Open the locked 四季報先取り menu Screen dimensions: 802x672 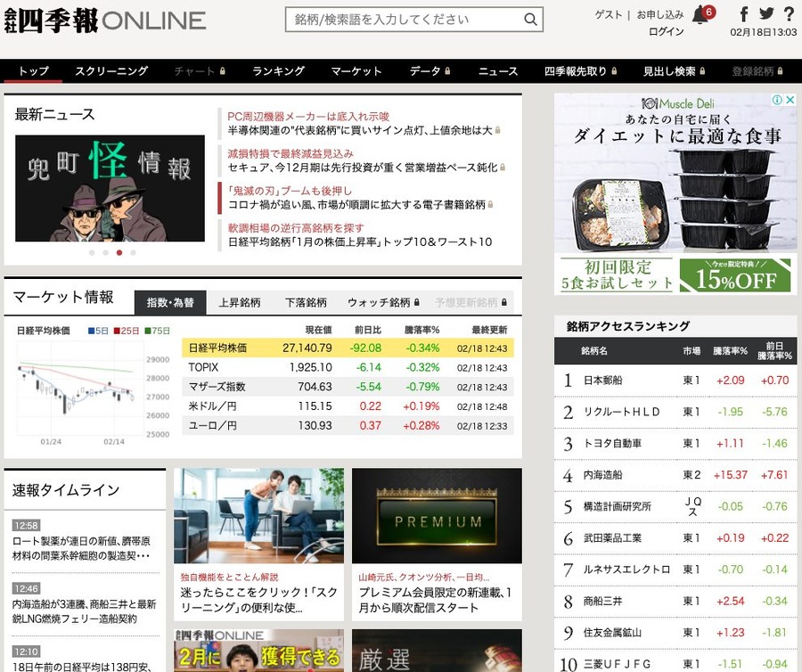(580, 71)
